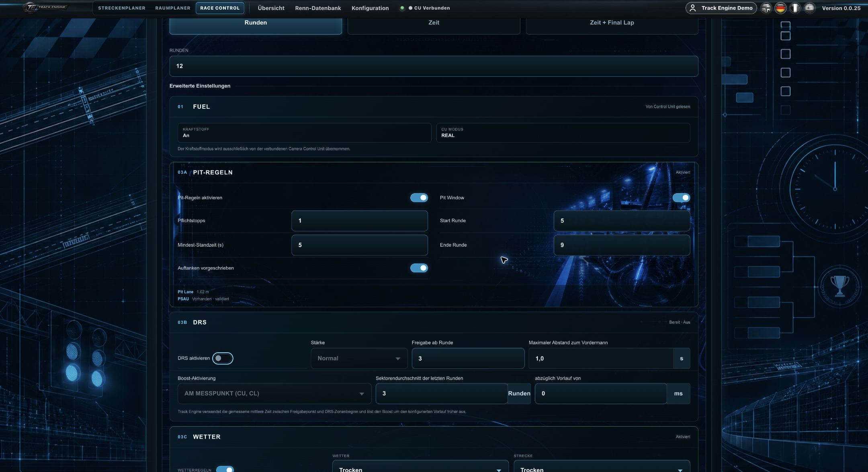Select the third language flag icon

(x=795, y=8)
